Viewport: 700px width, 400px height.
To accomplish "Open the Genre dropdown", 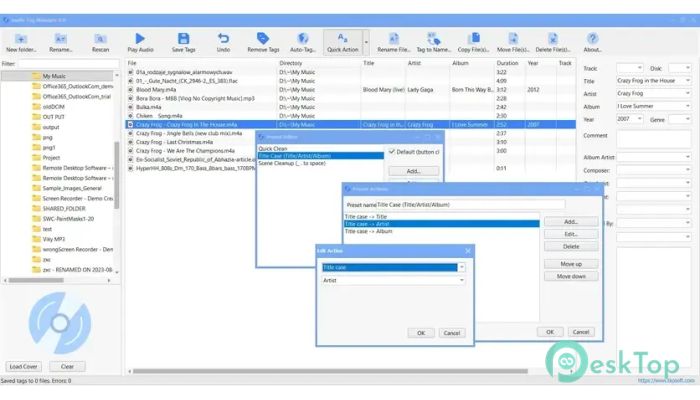I will click(x=688, y=119).
